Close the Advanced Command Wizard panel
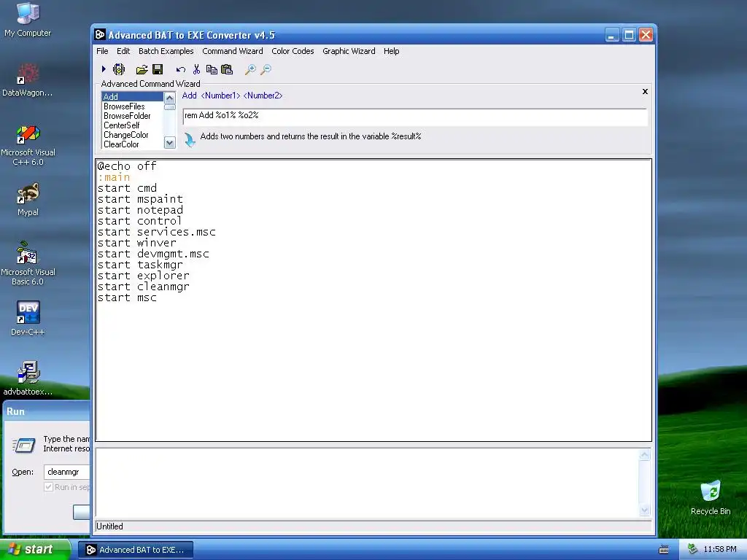Viewport: 747px width, 560px height. coord(645,91)
